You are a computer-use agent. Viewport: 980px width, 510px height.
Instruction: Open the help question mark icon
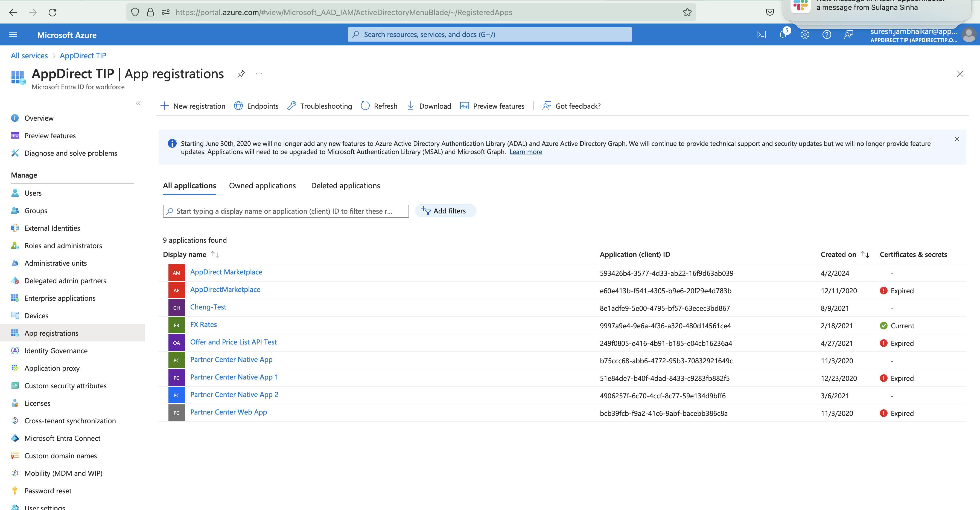coord(827,35)
